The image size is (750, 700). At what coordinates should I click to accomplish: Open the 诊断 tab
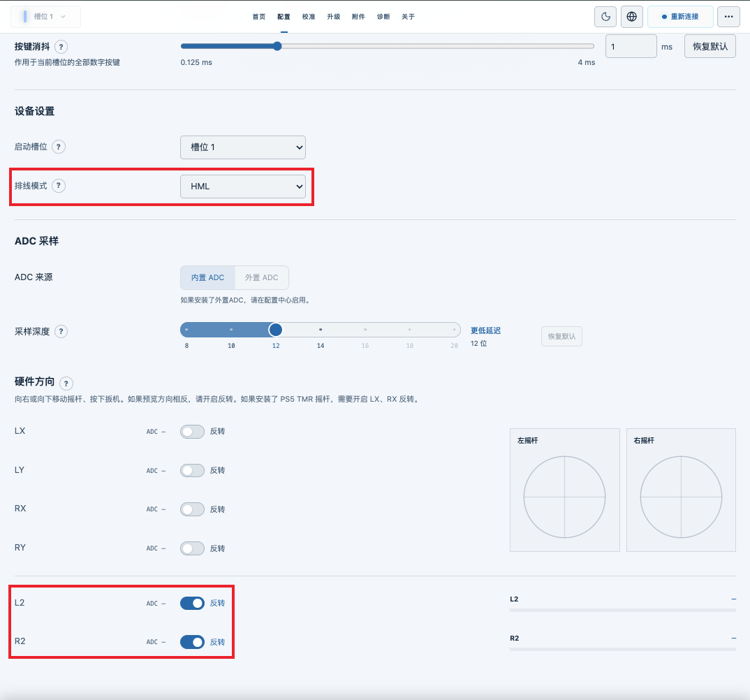coord(383,17)
